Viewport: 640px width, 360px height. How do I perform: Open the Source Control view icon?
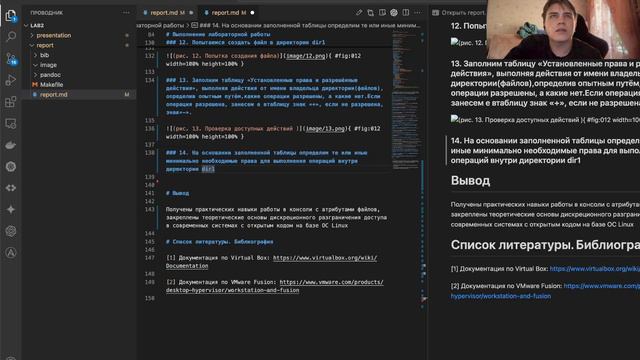[x=11, y=59]
